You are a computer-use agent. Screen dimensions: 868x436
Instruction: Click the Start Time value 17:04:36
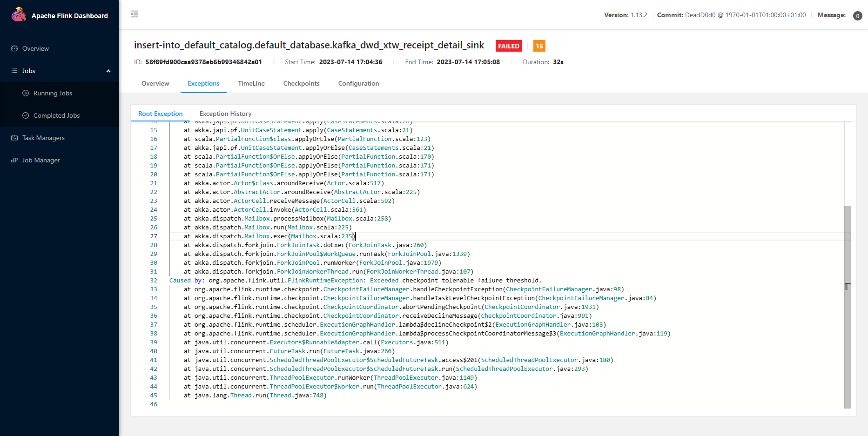pos(350,62)
